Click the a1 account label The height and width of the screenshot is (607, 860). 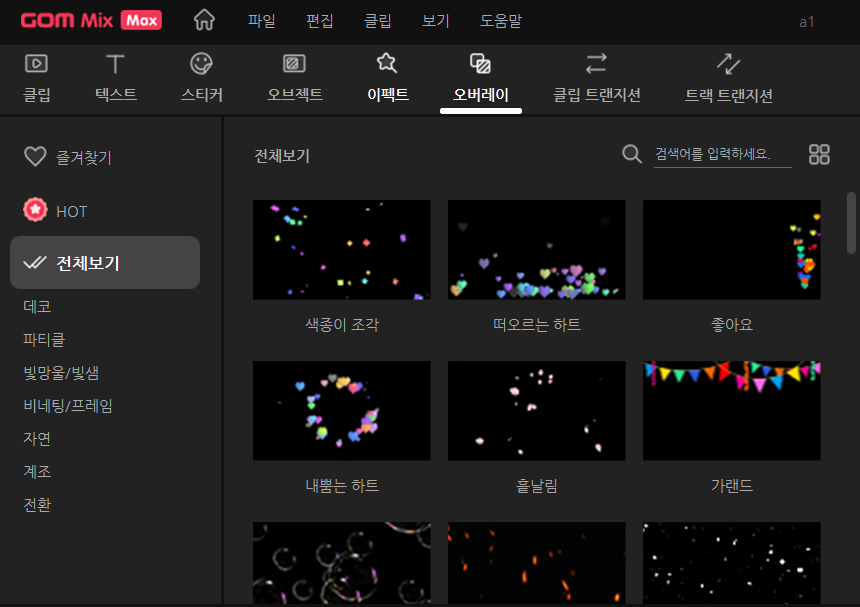pos(806,22)
